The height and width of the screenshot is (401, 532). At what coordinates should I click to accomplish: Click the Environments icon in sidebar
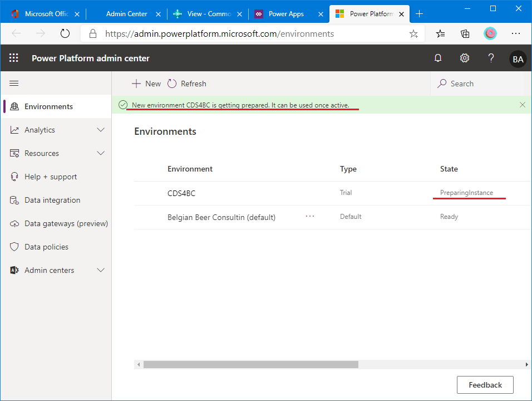pyautogui.click(x=14, y=106)
